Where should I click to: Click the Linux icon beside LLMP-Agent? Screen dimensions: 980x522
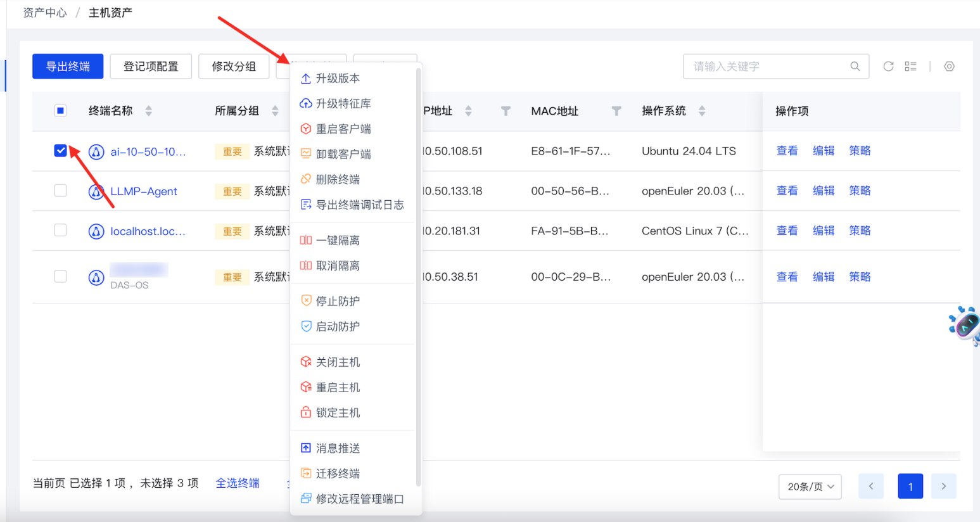pyautogui.click(x=96, y=191)
